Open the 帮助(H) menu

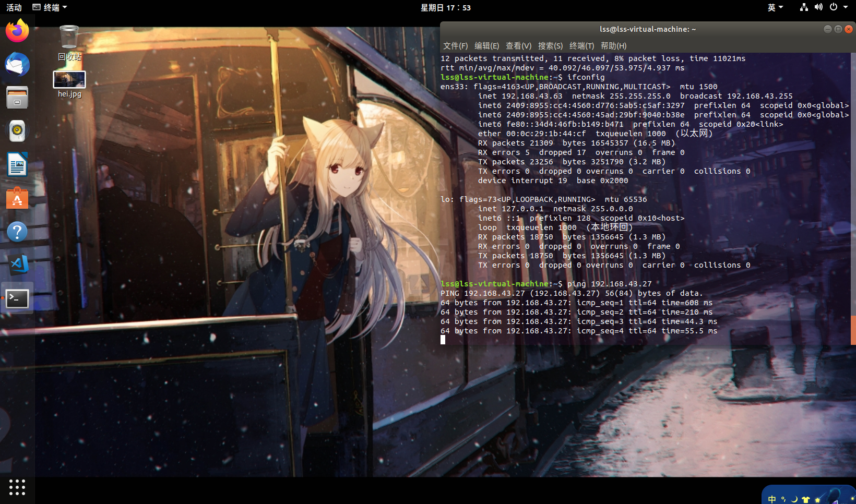tap(614, 46)
